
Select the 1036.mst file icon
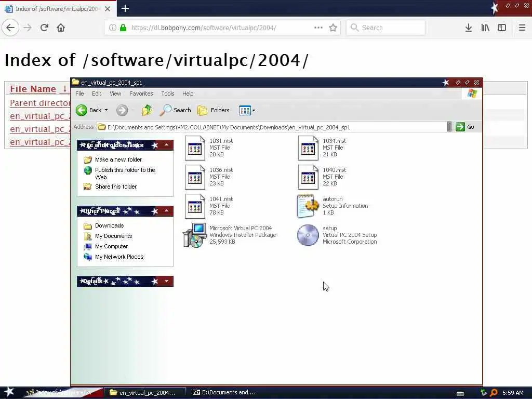(195, 177)
